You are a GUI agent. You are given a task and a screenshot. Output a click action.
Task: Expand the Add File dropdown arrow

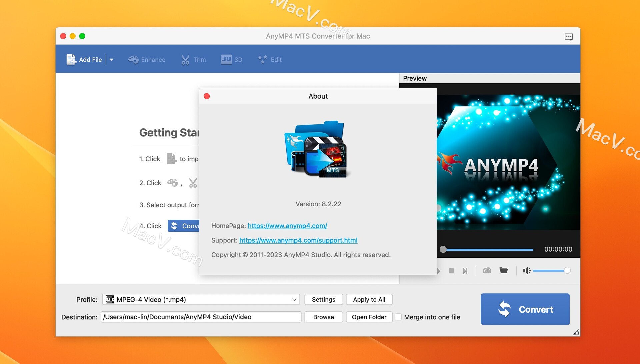[x=111, y=60]
